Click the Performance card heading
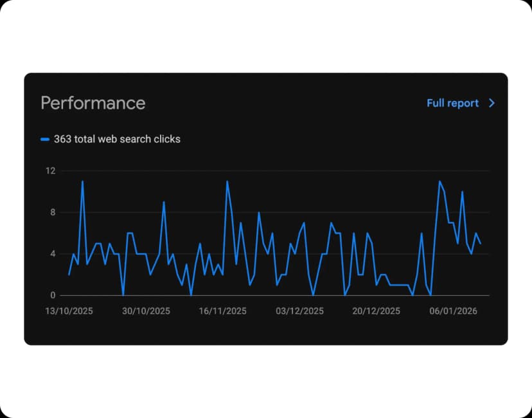The height and width of the screenshot is (418, 532). coord(93,103)
